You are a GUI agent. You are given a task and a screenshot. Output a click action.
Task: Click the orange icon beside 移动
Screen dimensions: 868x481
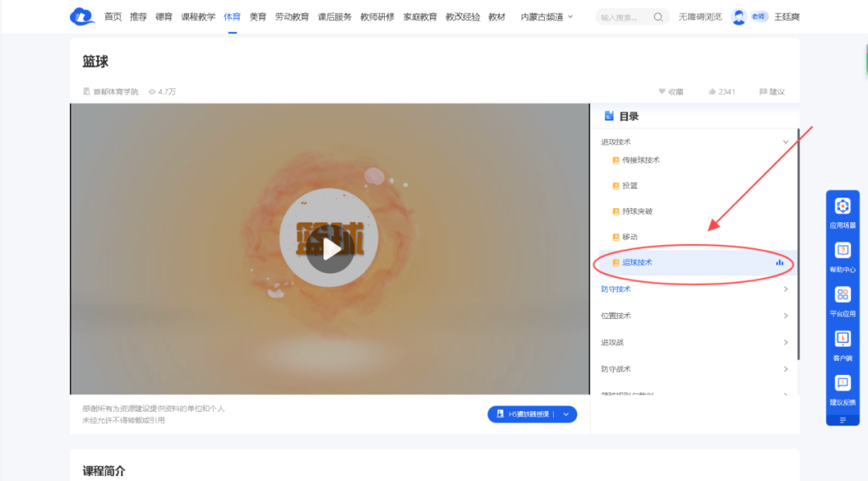[x=616, y=237]
